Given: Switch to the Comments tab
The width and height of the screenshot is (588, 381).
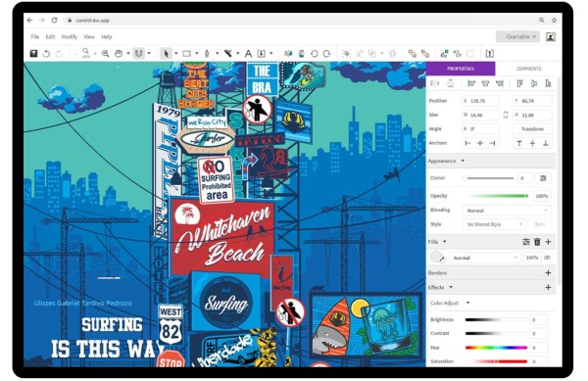Looking at the screenshot, I should coord(528,69).
